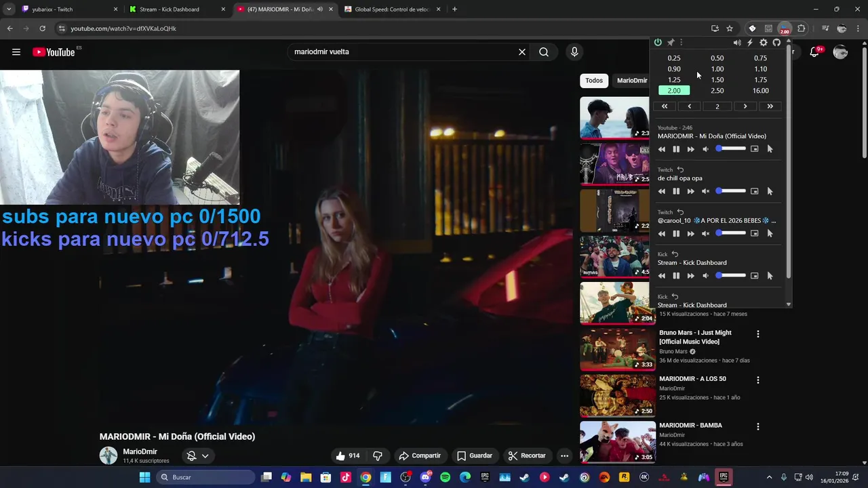
Task: Show hidden system tray icons chevron
Action: (769, 477)
